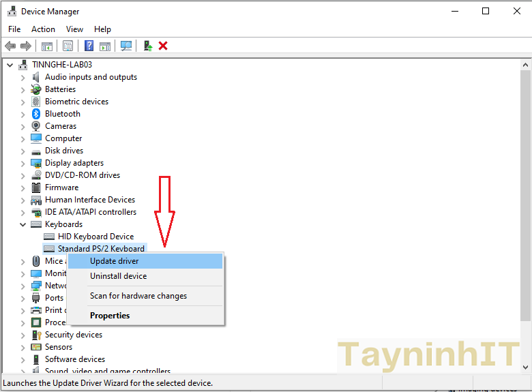The width and height of the screenshot is (532, 392).
Task: Expand the Security devices category
Action: (x=23, y=335)
